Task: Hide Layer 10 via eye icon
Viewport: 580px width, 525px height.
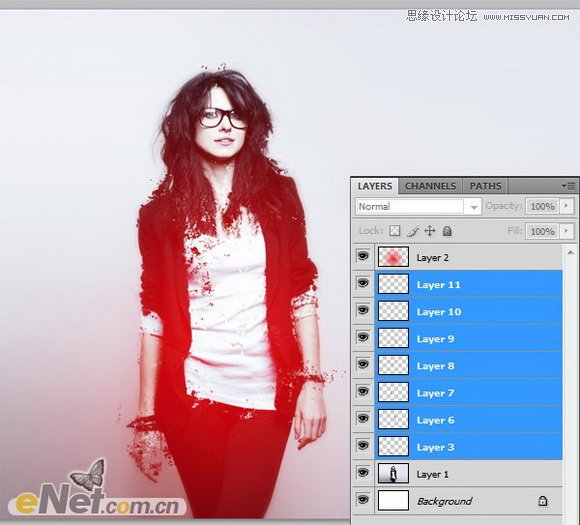Action: (x=363, y=310)
